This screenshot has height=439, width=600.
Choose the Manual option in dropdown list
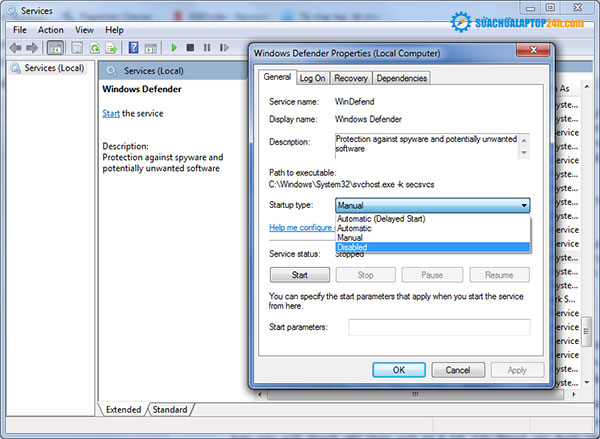pyautogui.click(x=433, y=238)
